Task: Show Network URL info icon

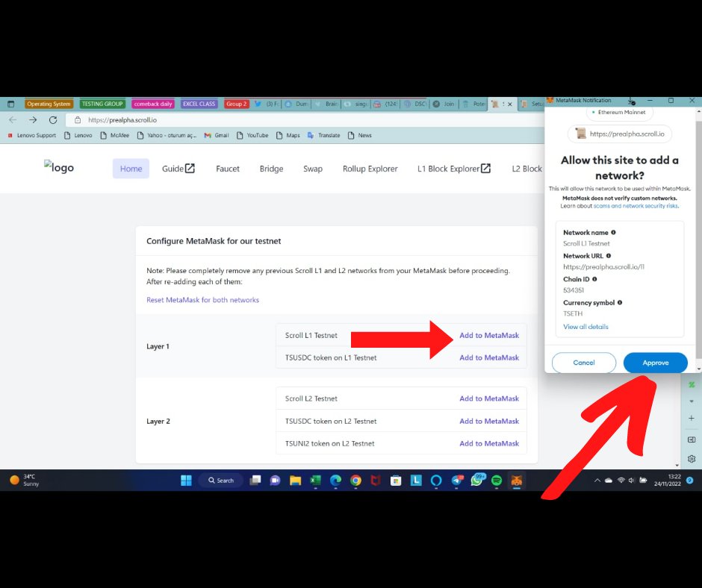Action: [609, 255]
